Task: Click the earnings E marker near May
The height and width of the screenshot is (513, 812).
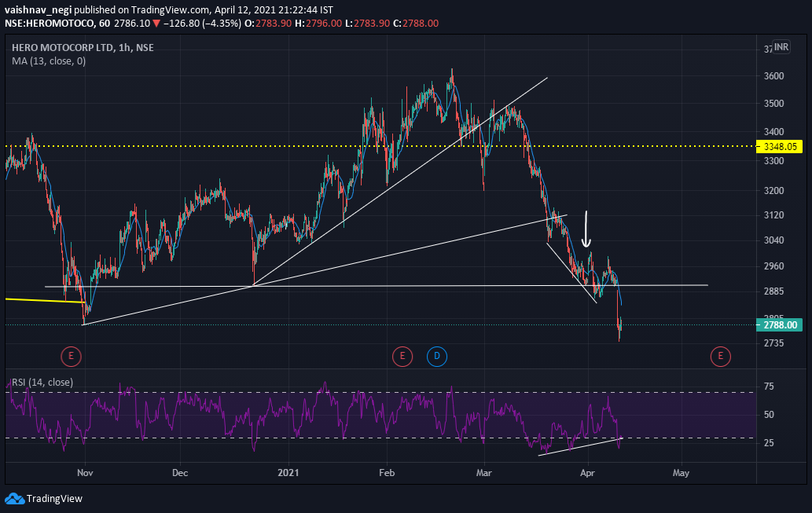Action: point(720,356)
